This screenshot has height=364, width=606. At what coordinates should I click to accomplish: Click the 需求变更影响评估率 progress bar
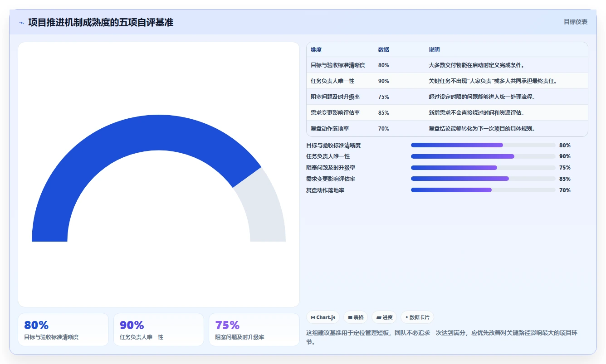click(483, 179)
